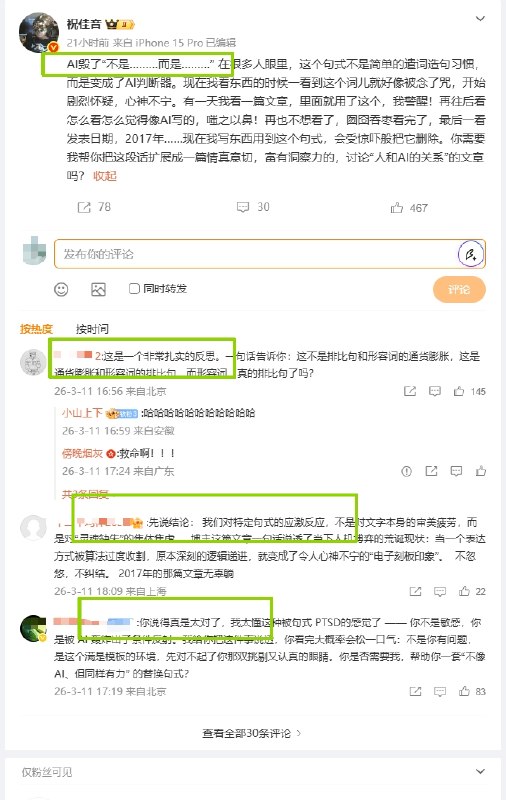
Task: Sort comments by 按时间
Action: (x=92, y=329)
